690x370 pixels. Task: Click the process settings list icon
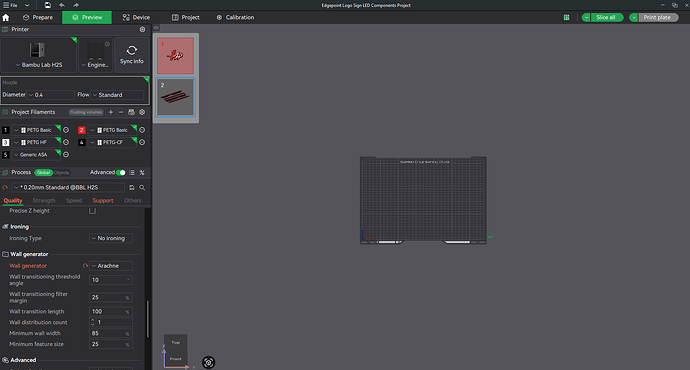pos(132,172)
